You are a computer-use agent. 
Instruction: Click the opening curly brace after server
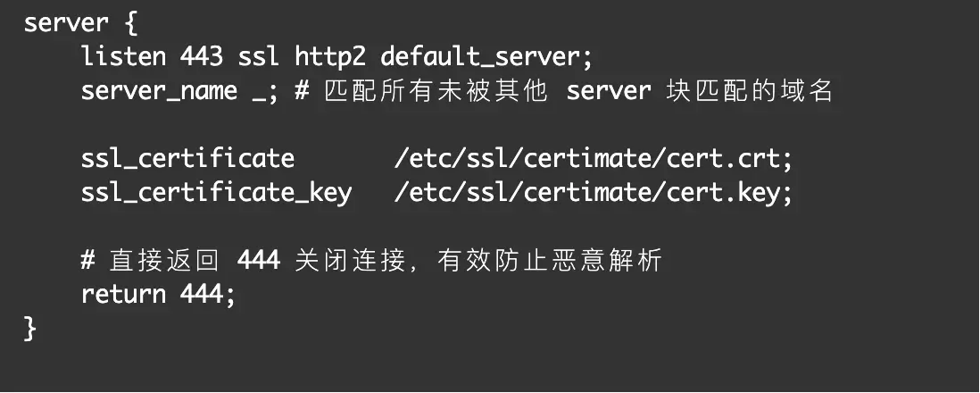tap(130, 22)
